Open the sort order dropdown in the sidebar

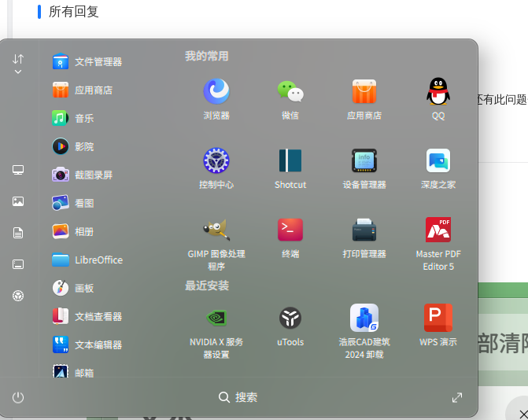(x=18, y=64)
